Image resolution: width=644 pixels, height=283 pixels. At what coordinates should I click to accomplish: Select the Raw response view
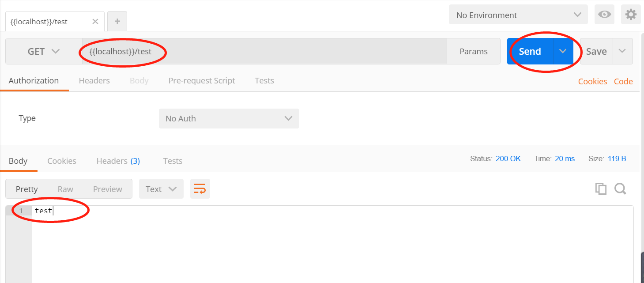coord(65,189)
